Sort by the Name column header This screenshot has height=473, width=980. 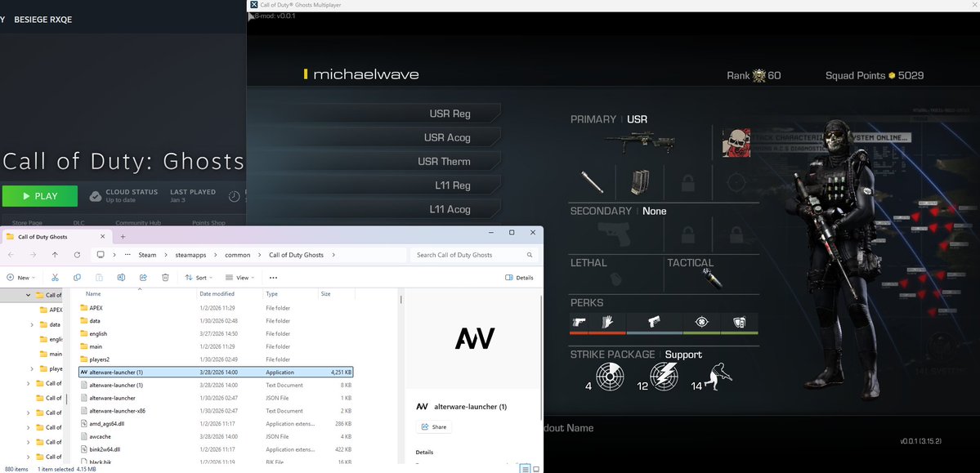[93, 293]
